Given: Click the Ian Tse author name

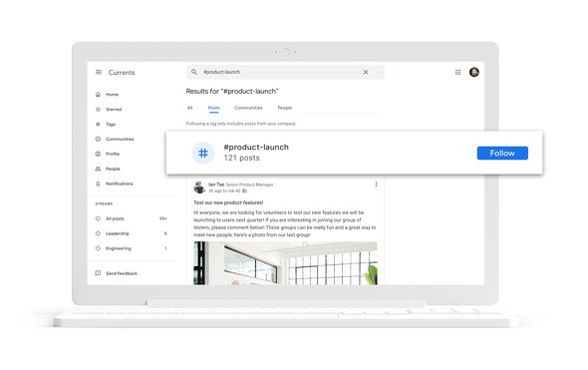Looking at the screenshot, I should (216, 185).
